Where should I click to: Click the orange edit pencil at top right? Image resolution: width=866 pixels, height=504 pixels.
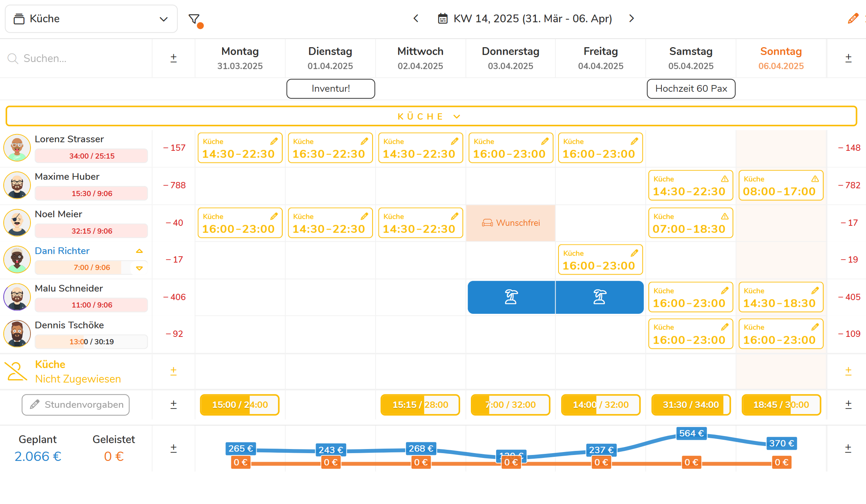pyautogui.click(x=853, y=18)
